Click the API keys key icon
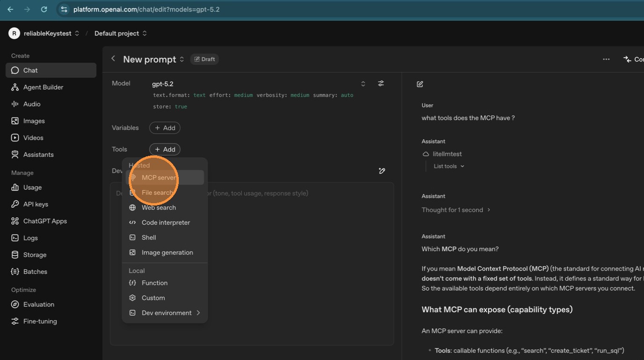 [15, 204]
